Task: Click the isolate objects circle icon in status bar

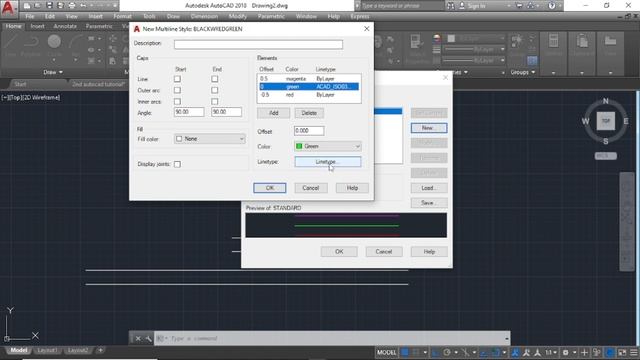Action: pos(610,352)
